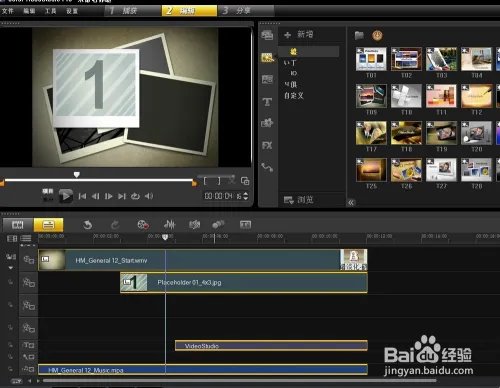Image resolution: width=500 pixels, height=388 pixels.
Task: Open the Media library icon
Action: [x=267, y=35]
